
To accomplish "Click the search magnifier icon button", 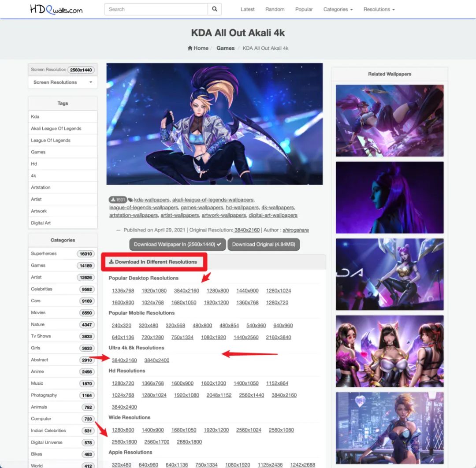I will point(214,9).
